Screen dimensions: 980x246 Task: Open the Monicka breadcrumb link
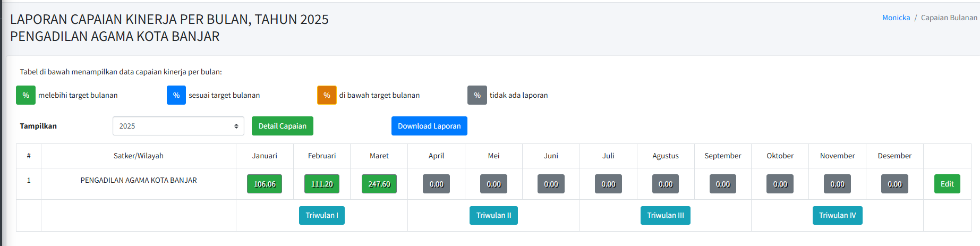click(x=896, y=18)
